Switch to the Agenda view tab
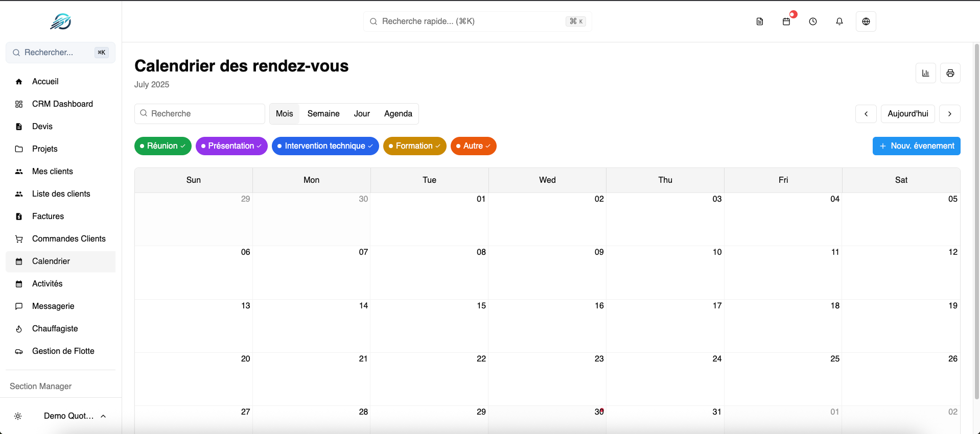Screen dimensions: 980x434 pos(398,114)
